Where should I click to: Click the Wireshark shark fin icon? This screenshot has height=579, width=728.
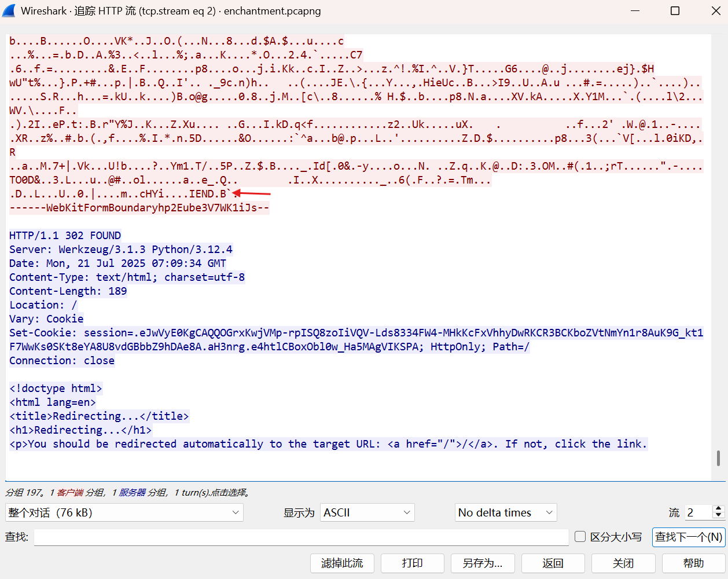9,11
